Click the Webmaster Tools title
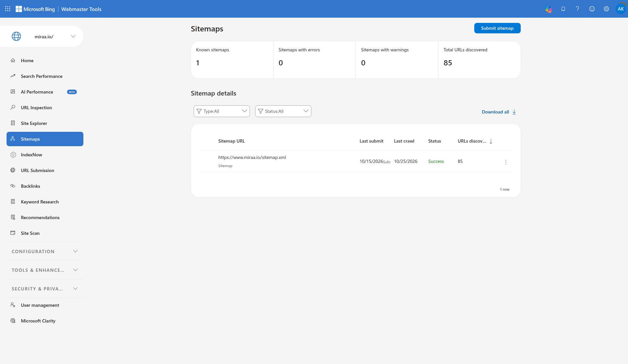628x364 pixels. click(81, 9)
